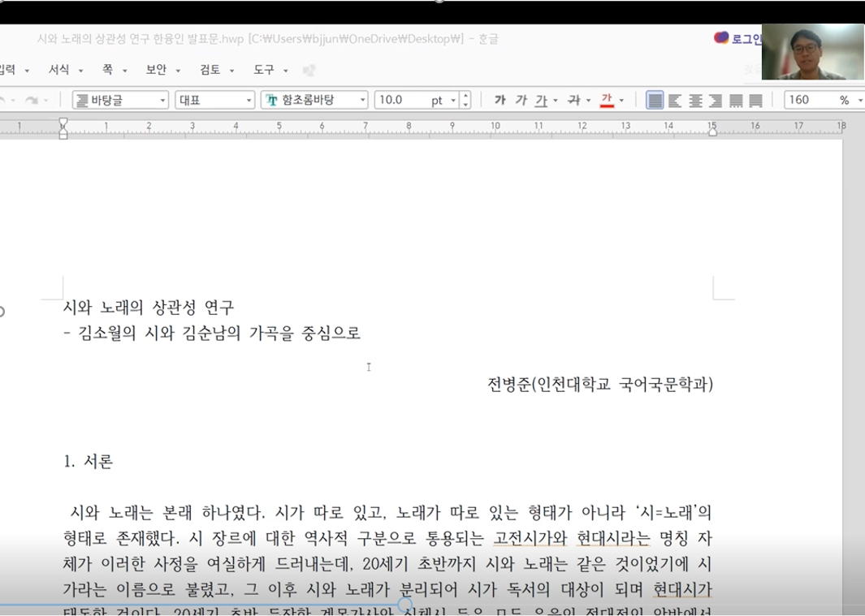Select center alignment icon
Image resolution: width=865 pixels, height=616 pixels.
pyautogui.click(x=695, y=100)
